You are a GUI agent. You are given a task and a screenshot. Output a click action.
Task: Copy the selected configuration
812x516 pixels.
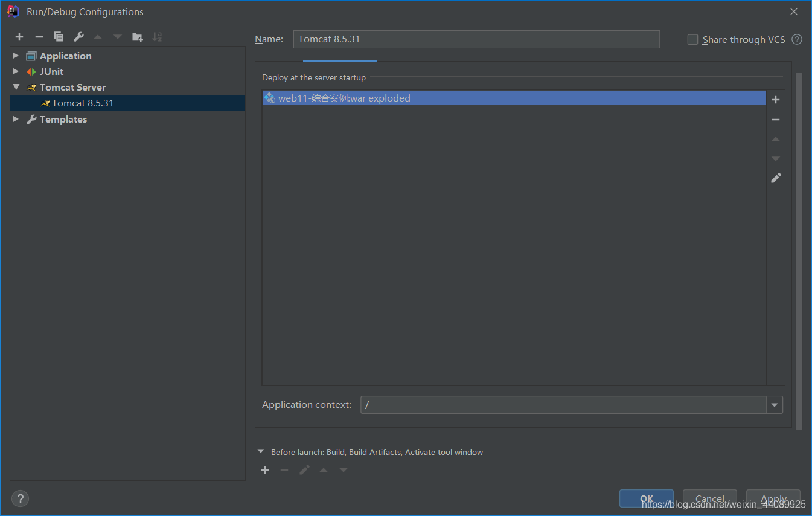click(59, 37)
